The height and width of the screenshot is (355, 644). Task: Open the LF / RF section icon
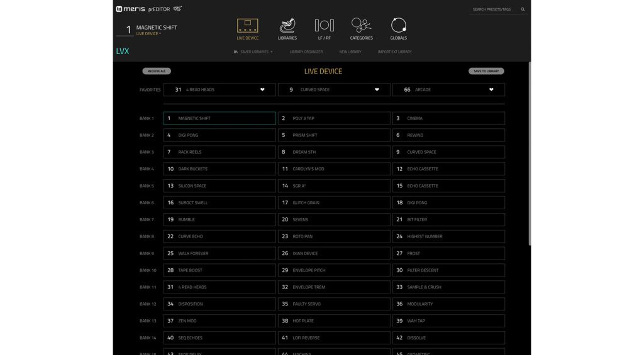324,25
